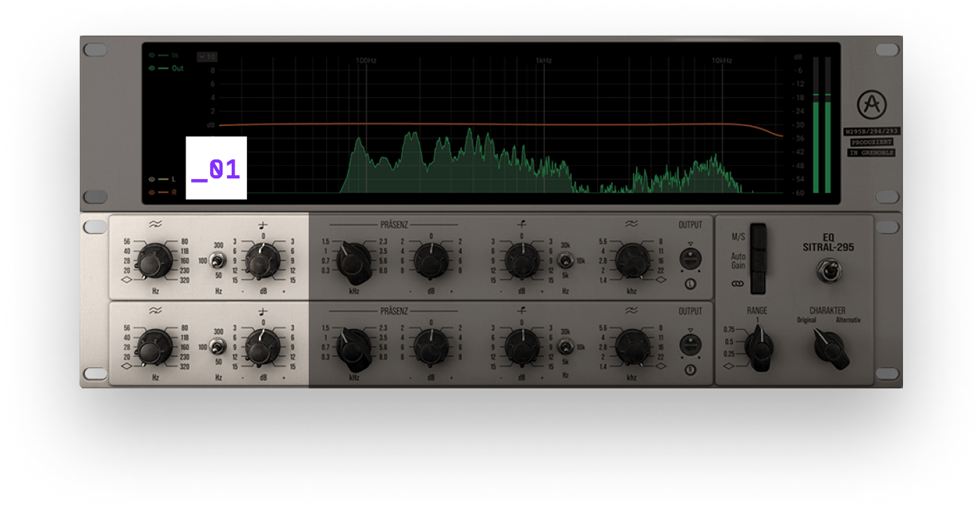This screenshot has height=506, width=980.
Task: Click the EQ SITRAL-295 title text
Action: pyautogui.click(x=828, y=242)
